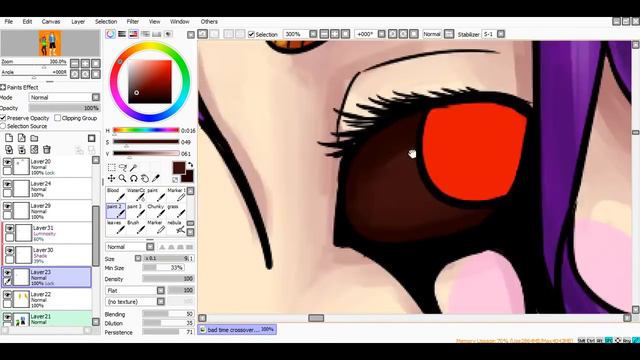
Task: Show the color wheel panel
Action: (110, 34)
